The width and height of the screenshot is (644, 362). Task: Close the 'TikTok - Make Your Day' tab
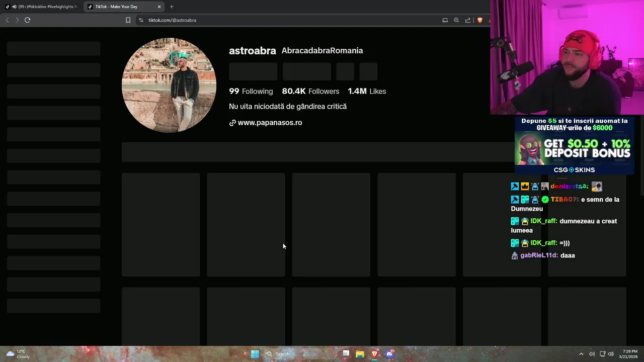point(159,7)
